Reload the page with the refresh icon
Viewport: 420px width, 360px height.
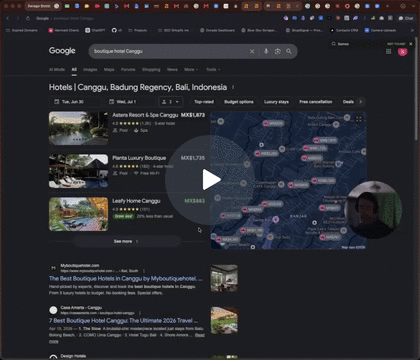coord(28,18)
